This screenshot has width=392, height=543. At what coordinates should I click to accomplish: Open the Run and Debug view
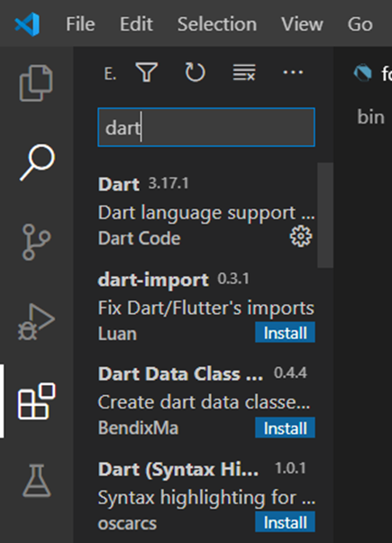(x=36, y=322)
